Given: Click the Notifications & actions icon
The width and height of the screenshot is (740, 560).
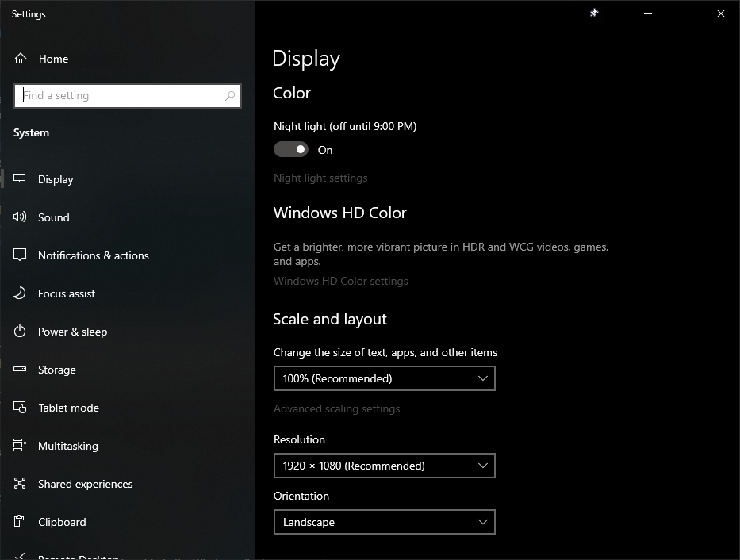Looking at the screenshot, I should [x=21, y=255].
